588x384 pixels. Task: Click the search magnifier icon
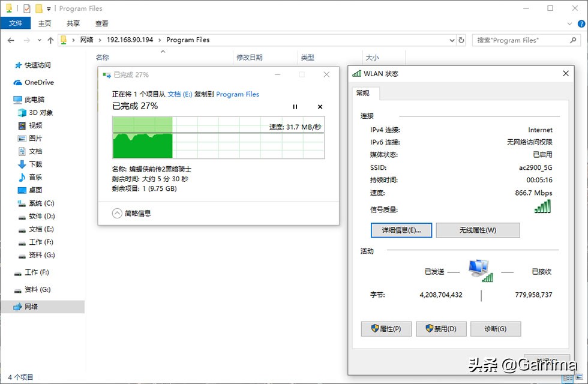(572, 40)
